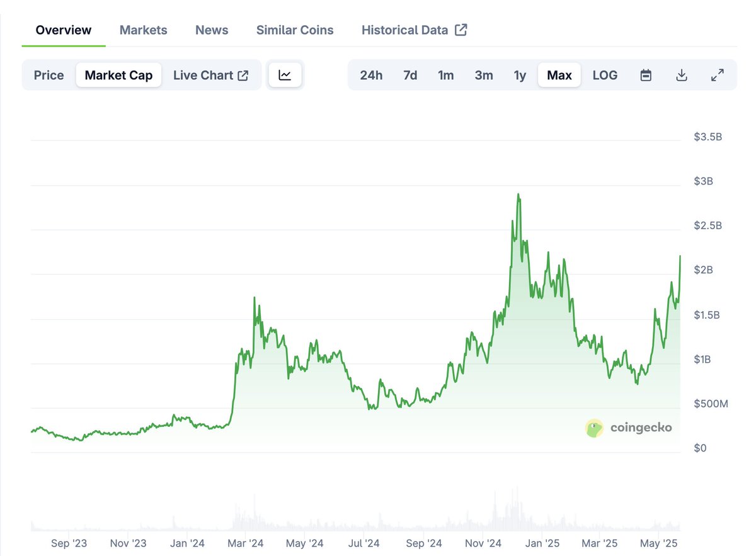Click the Mar '25 date label
The width and height of the screenshot is (756, 556).
[599, 543]
